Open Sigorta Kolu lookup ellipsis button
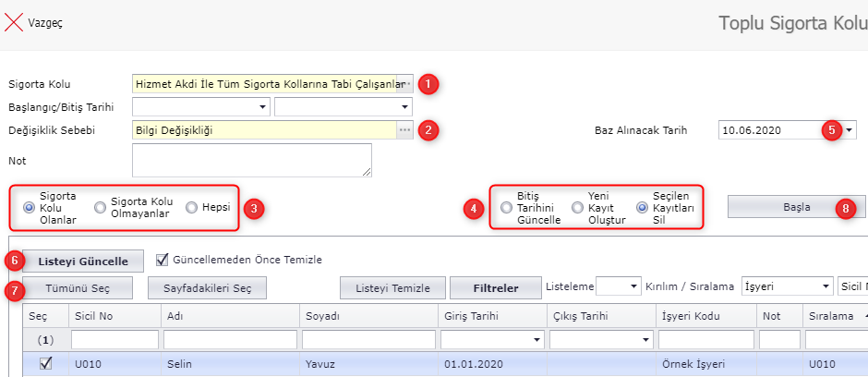 tap(404, 84)
